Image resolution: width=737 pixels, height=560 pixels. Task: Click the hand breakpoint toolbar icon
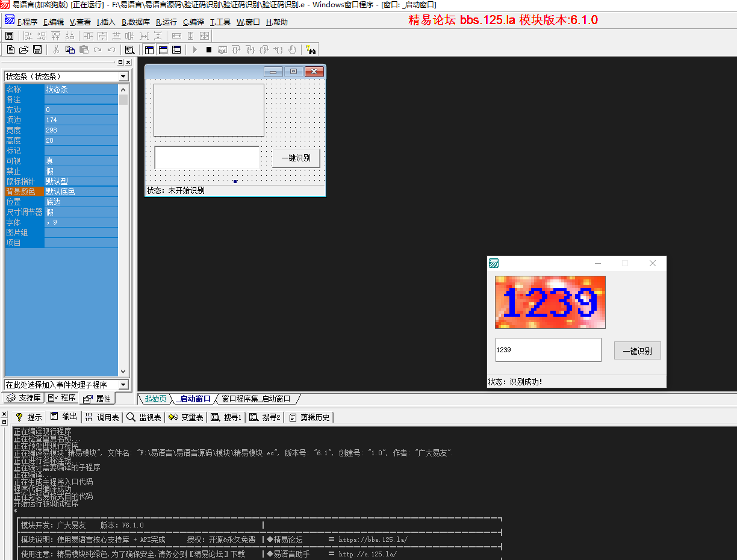click(x=292, y=49)
